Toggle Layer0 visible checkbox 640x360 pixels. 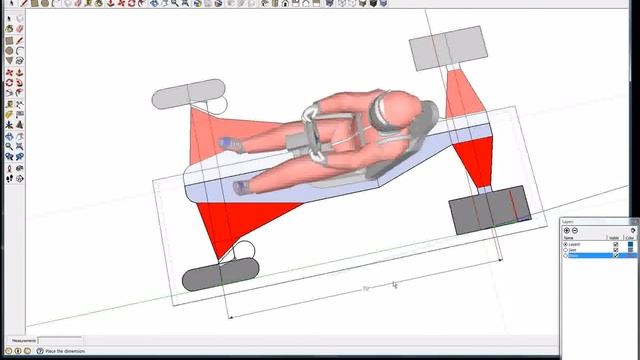tap(616, 244)
